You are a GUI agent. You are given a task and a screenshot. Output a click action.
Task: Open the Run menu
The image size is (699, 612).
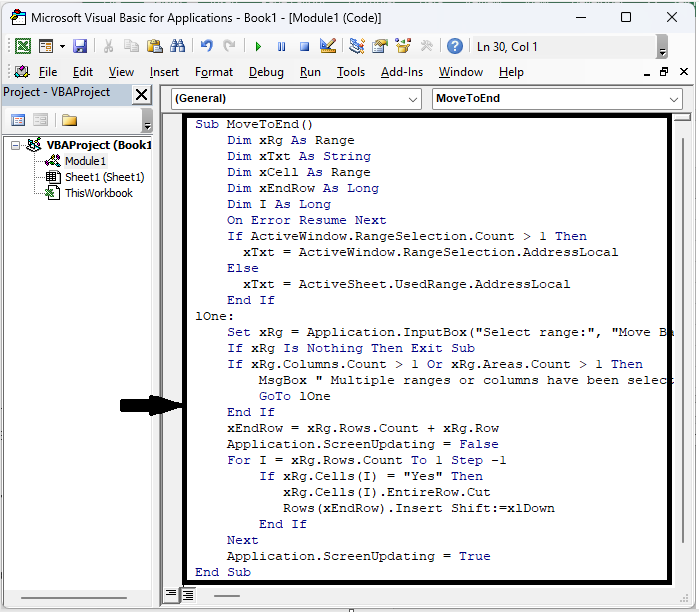pyautogui.click(x=310, y=72)
